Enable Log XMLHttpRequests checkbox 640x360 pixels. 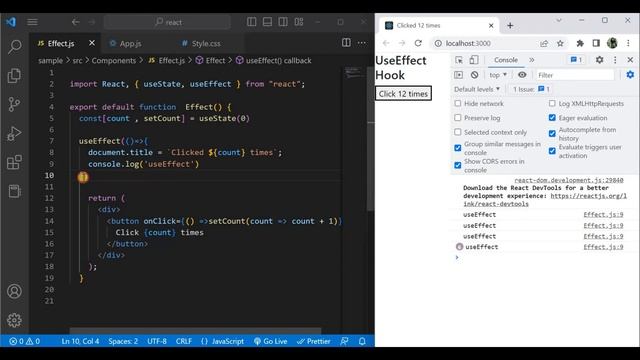pos(552,104)
